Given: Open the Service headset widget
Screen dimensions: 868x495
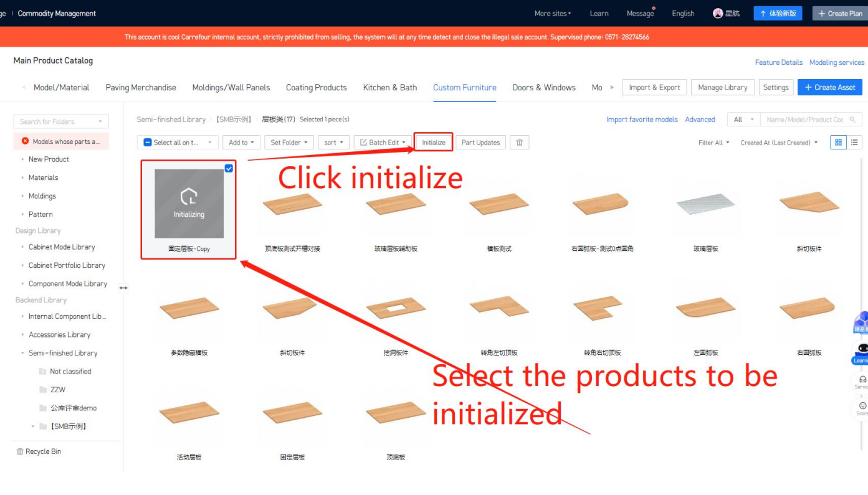Looking at the screenshot, I should pyautogui.click(x=862, y=382).
